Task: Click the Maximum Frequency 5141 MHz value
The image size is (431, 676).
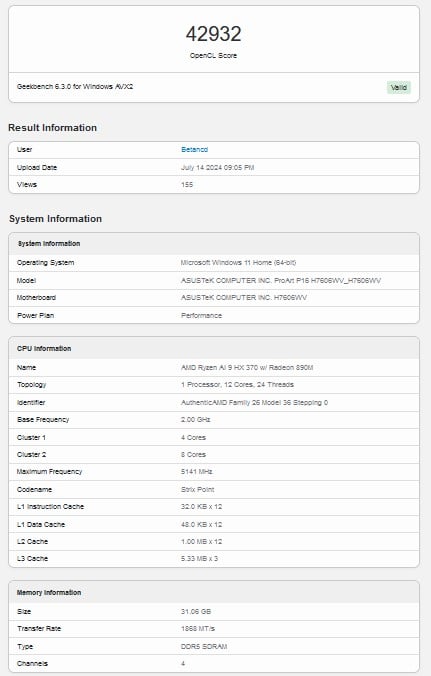Action: (197, 472)
